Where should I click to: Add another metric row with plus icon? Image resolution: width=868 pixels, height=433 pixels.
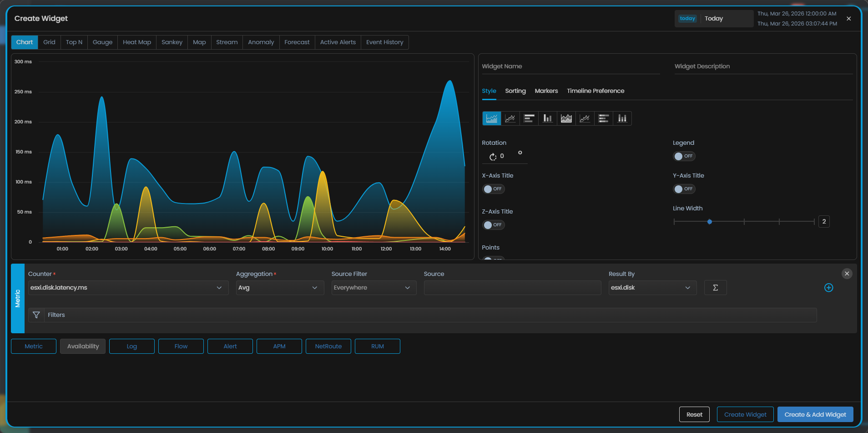(828, 288)
